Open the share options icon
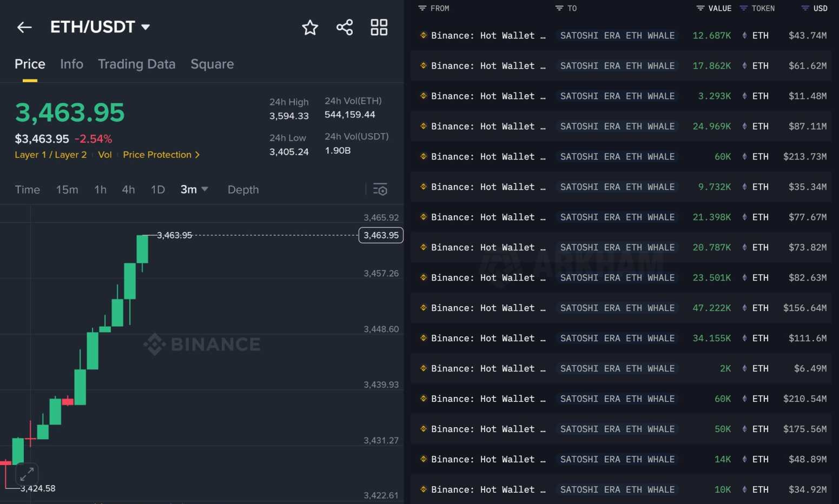This screenshot has width=839, height=504. pyautogui.click(x=345, y=27)
